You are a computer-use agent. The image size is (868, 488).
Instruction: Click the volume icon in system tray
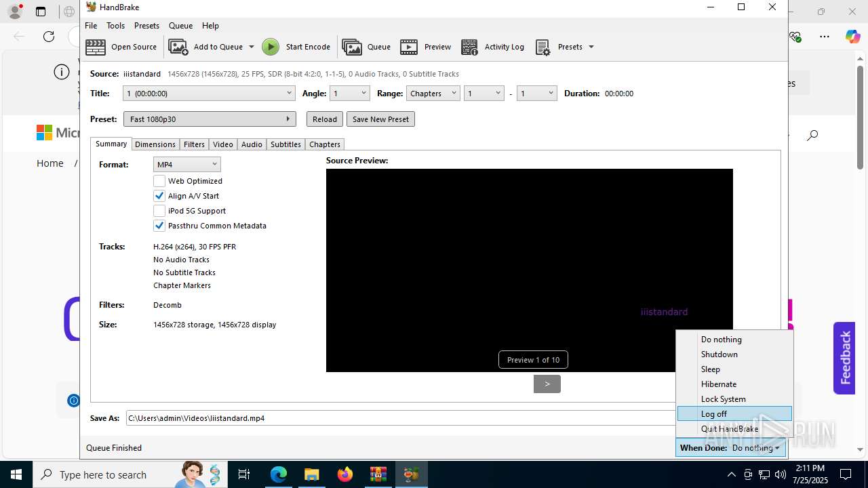[x=780, y=474]
